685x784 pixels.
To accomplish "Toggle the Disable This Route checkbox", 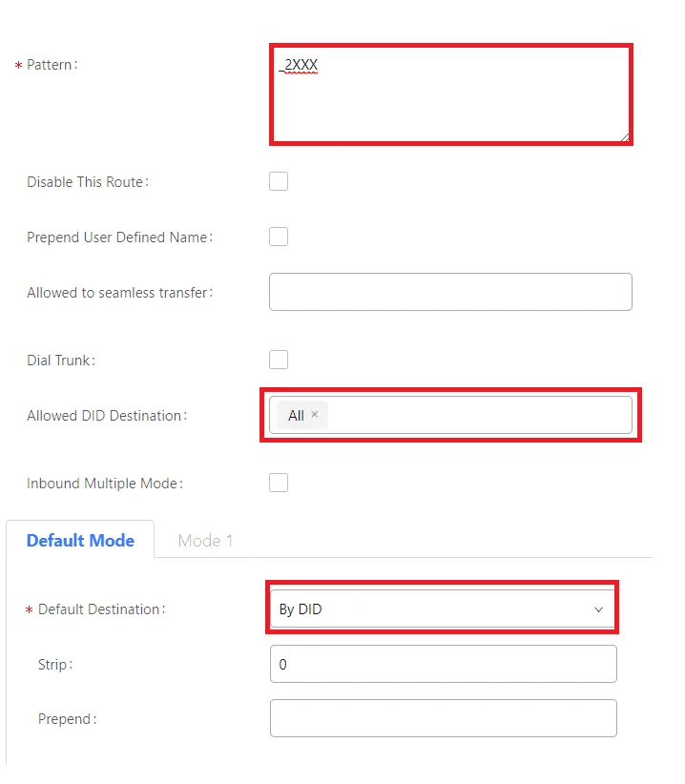I will pyautogui.click(x=279, y=181).
